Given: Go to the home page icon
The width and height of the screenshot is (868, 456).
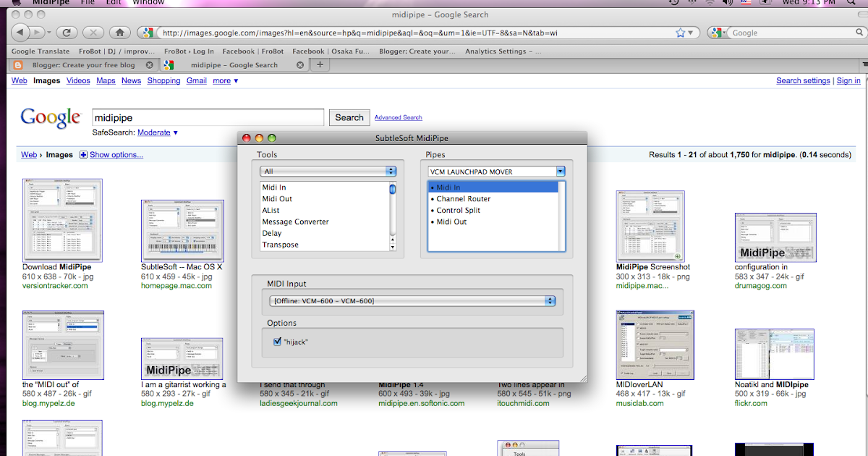Looking at the screenshot, I should click(119, 33).
